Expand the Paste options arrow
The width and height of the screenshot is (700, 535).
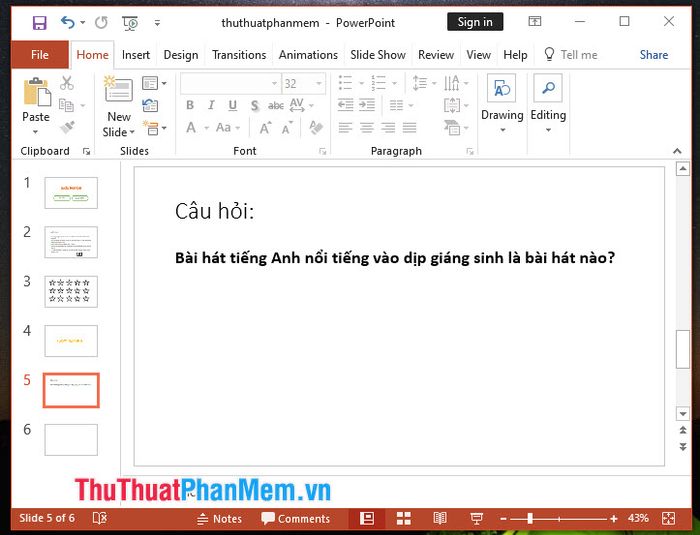coord(35,132)
